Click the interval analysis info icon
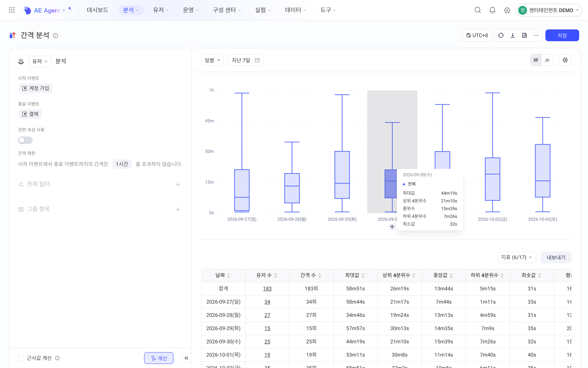This screenshot has height=368, width=588. [x=55, y=36]
